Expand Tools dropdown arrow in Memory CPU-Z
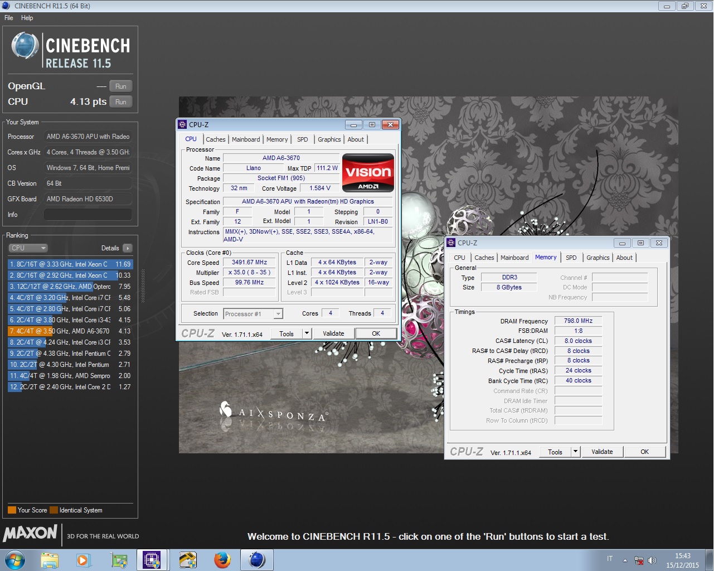This screenshot has width=728, height=571. [576, 452]
